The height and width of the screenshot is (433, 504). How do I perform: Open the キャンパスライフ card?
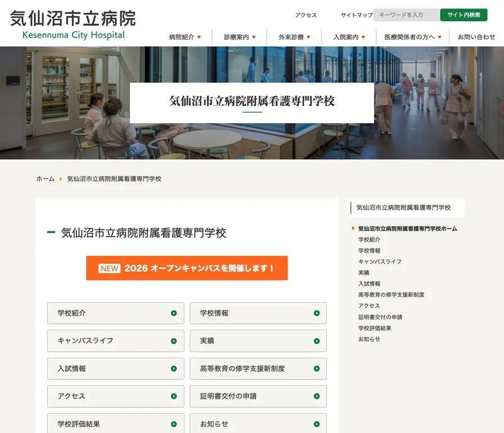pyautogui.click(x=116, y=341)
